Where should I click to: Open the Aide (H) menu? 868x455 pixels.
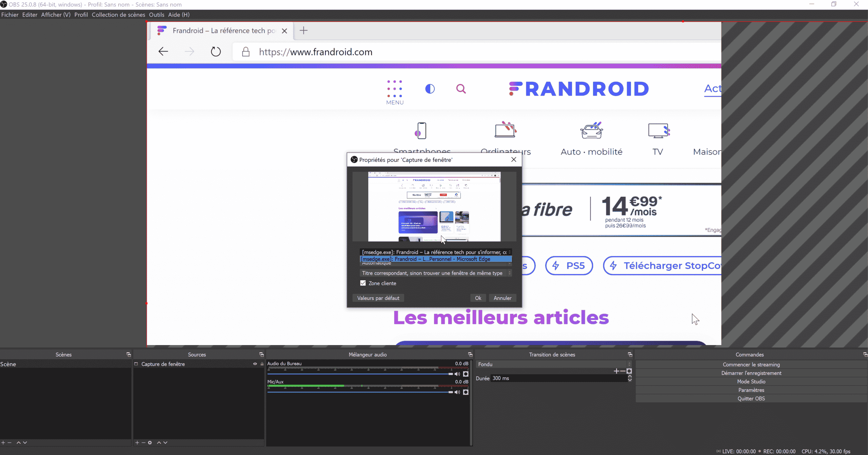coord(179,15)
